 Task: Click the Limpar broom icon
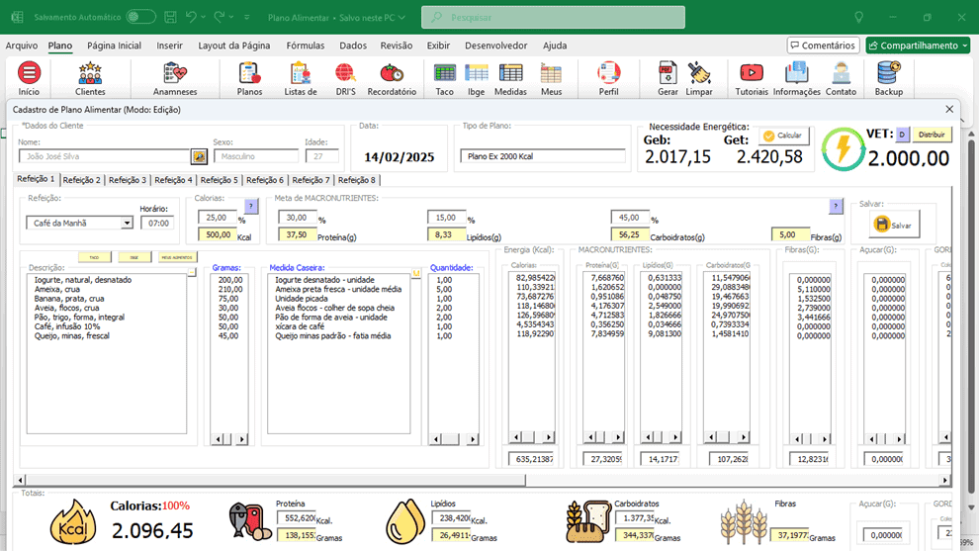tap(699, 79)
